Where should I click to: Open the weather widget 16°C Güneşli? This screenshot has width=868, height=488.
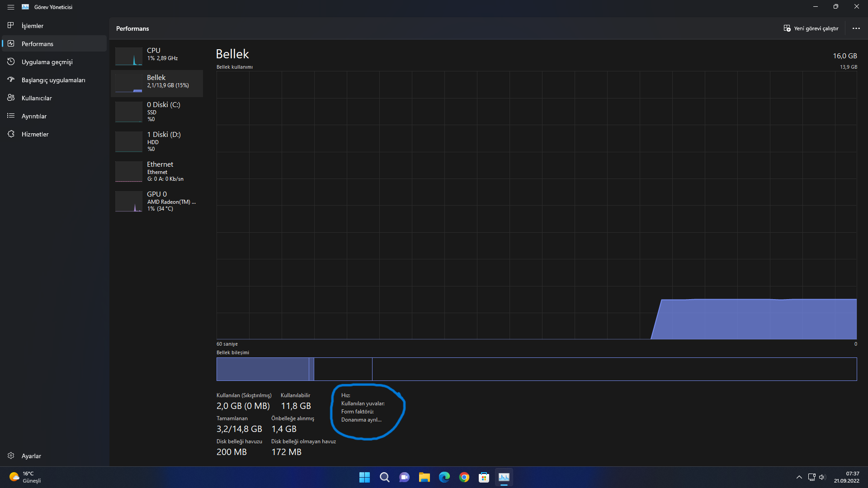tap(25, 477)
